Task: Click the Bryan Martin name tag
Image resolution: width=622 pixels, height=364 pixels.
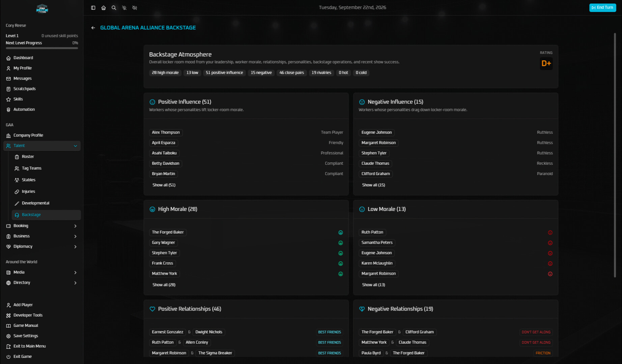Action: [164, 174]
